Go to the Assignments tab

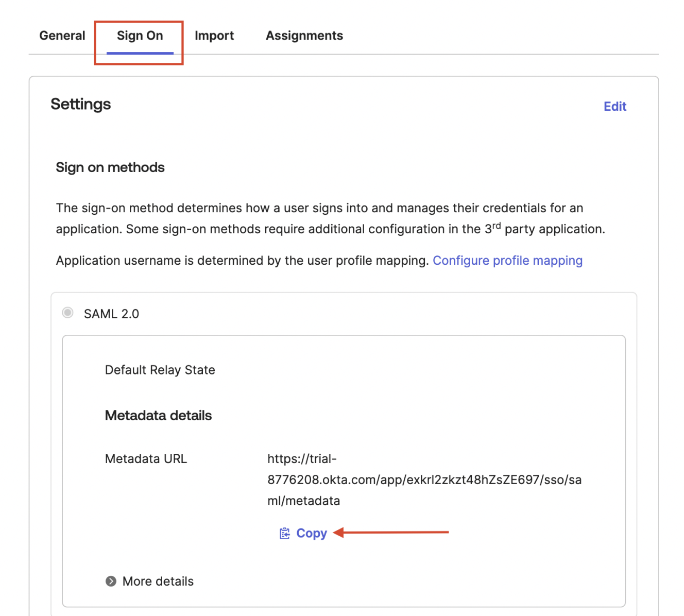[x=304, y=36]
